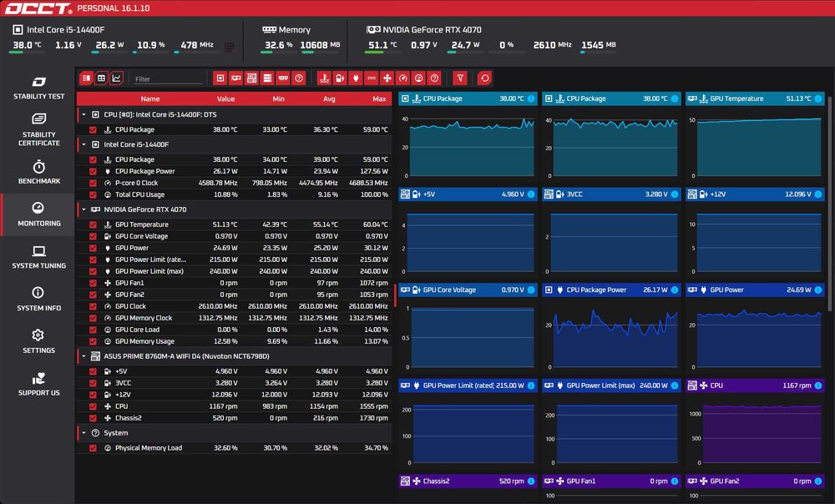Sort table by Min column
This screenshot has width=835, height=504.
(x=279, y=99)
